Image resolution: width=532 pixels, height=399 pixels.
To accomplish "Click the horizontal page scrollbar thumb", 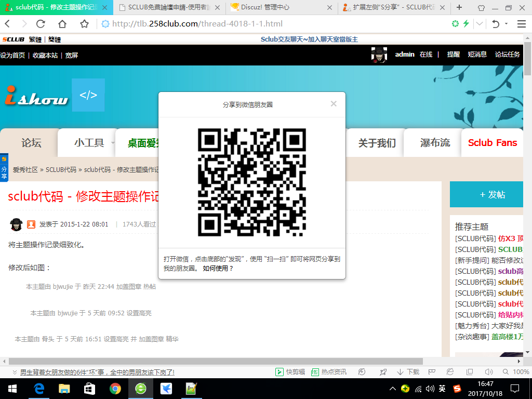I will (x=216, y=362).
